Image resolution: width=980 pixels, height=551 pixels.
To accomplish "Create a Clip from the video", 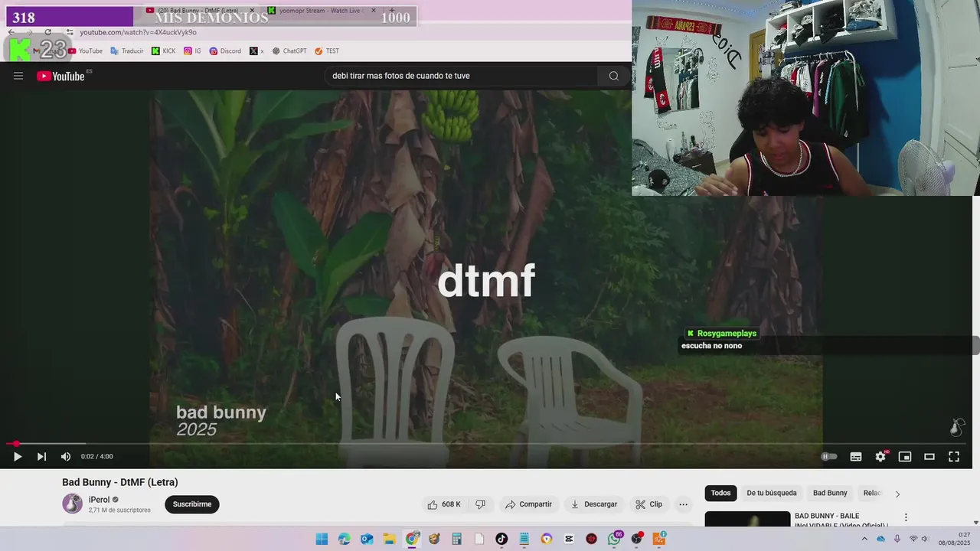I will (x=648, y=504).
